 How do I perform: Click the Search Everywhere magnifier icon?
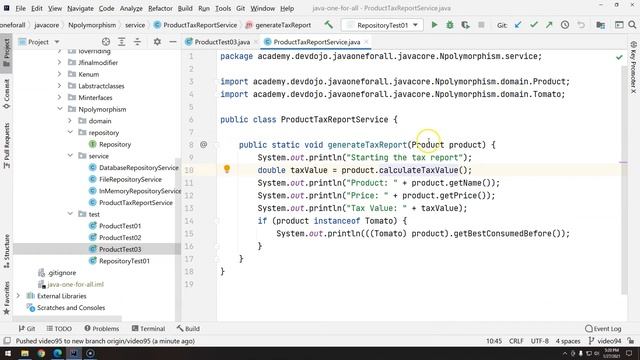[x=632, y=25]
